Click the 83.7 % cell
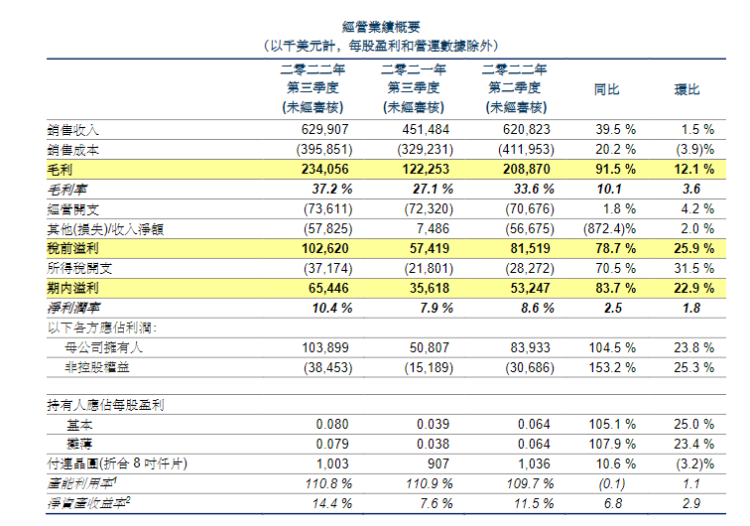Screen dimensions: 750x526 point(616,288)
